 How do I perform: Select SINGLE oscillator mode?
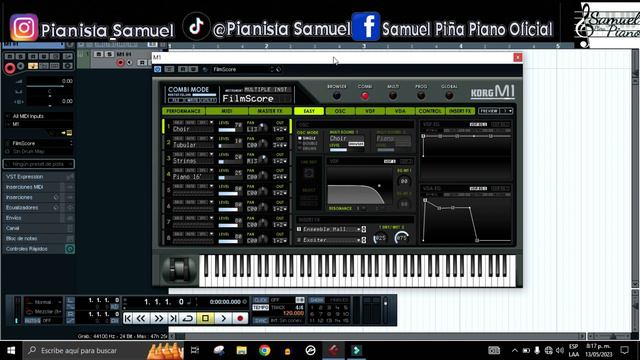[307, 138]
